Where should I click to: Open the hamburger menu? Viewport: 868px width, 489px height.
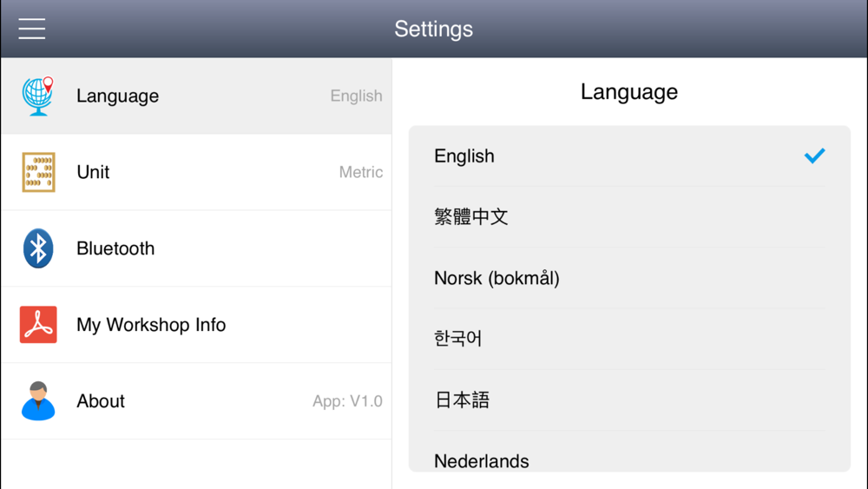(31, 29)
